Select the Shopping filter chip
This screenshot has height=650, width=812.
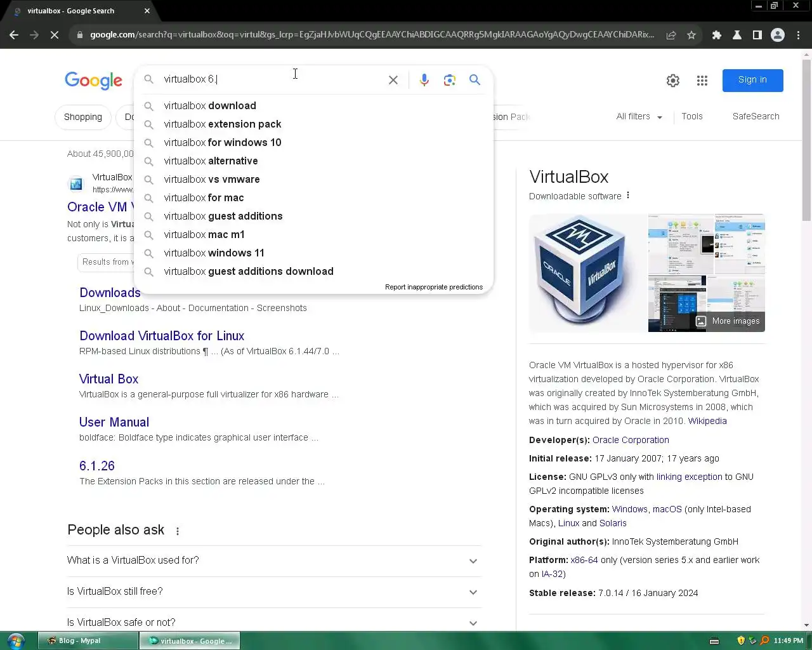click(x=83, y=117)
